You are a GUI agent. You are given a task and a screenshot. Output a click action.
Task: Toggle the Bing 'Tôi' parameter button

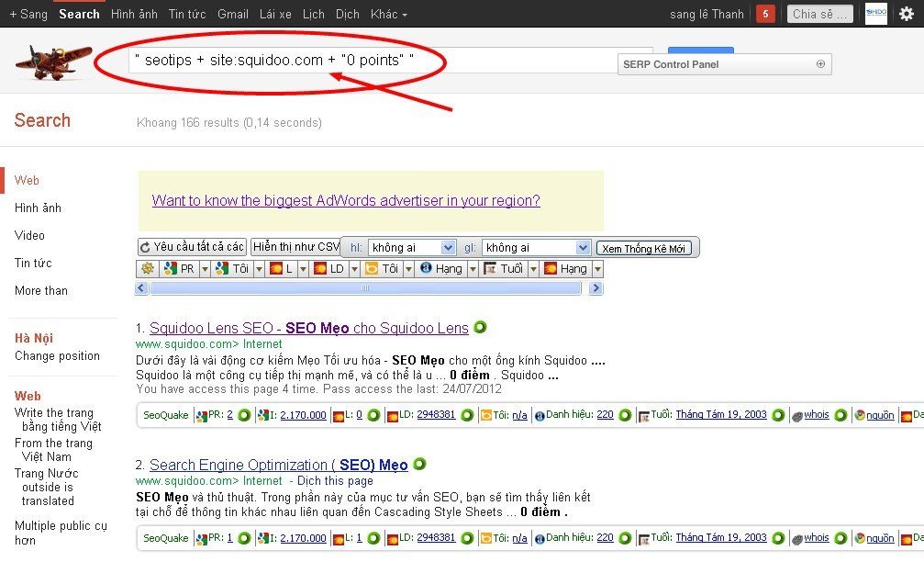[382, 269]
